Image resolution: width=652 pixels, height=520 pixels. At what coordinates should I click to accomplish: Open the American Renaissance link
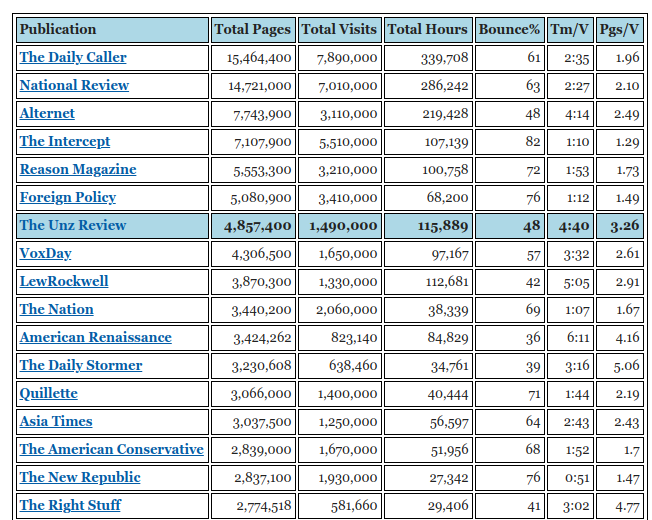[x=95, y=338]
